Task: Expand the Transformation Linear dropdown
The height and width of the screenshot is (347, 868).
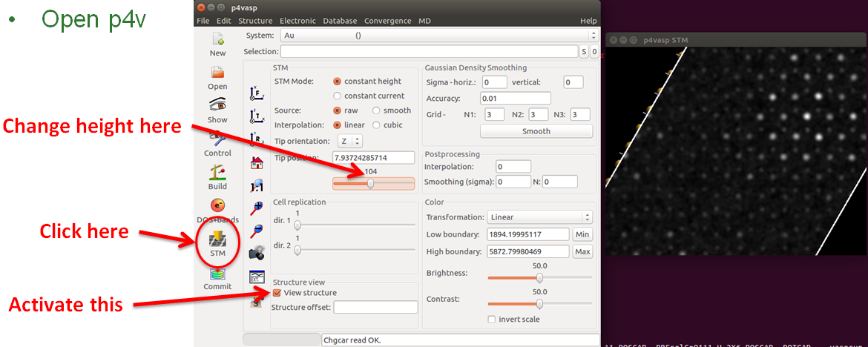Action: (539, 217)
